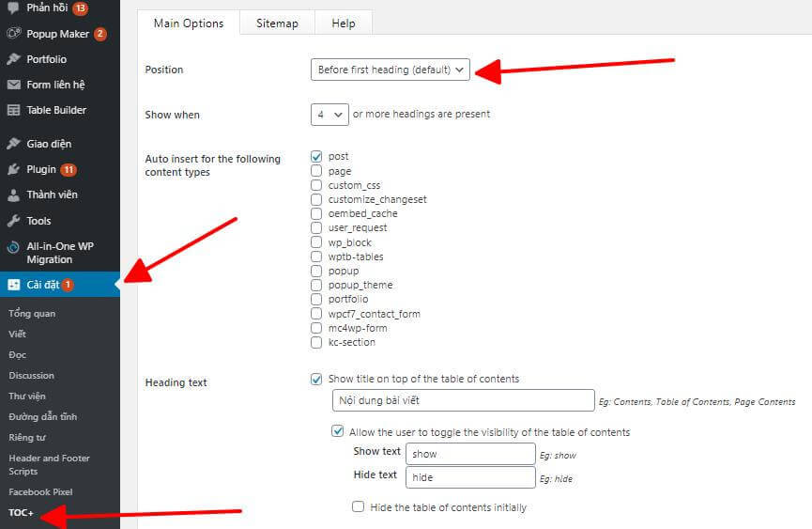Open the Position dropdown

tap(391, 70)
